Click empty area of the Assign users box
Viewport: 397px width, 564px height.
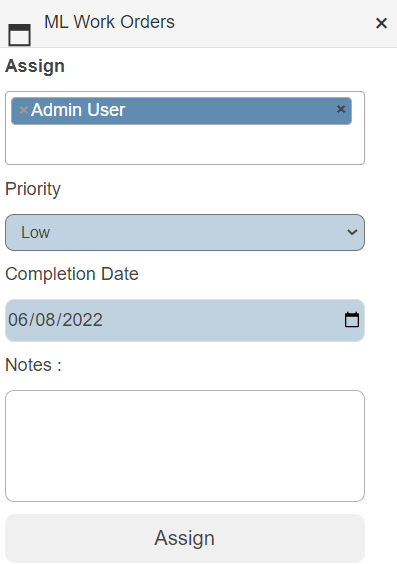click(x=185, y=145)
